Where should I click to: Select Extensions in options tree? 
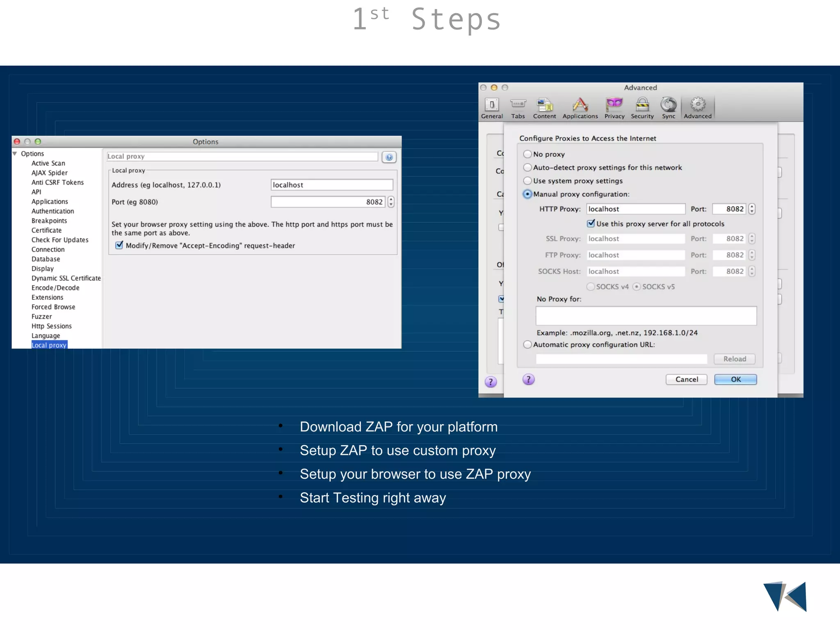coord(48,297)
